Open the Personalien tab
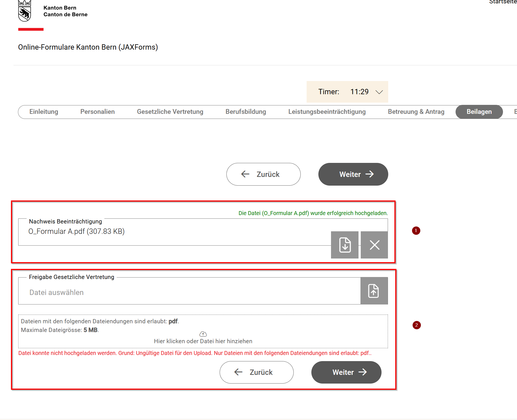The image size is (517, 420). pos(97,112)
